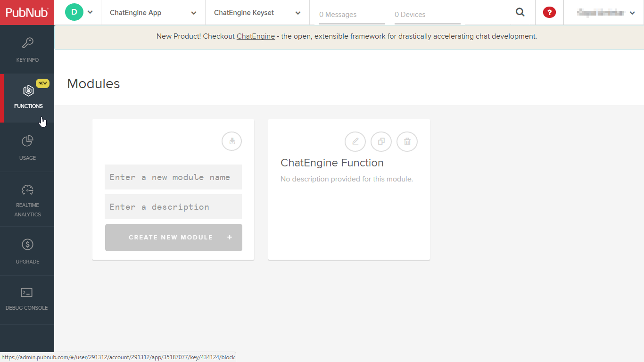
Task: Follow the ChatEngine link in banner
Action: tap(256, 36)
